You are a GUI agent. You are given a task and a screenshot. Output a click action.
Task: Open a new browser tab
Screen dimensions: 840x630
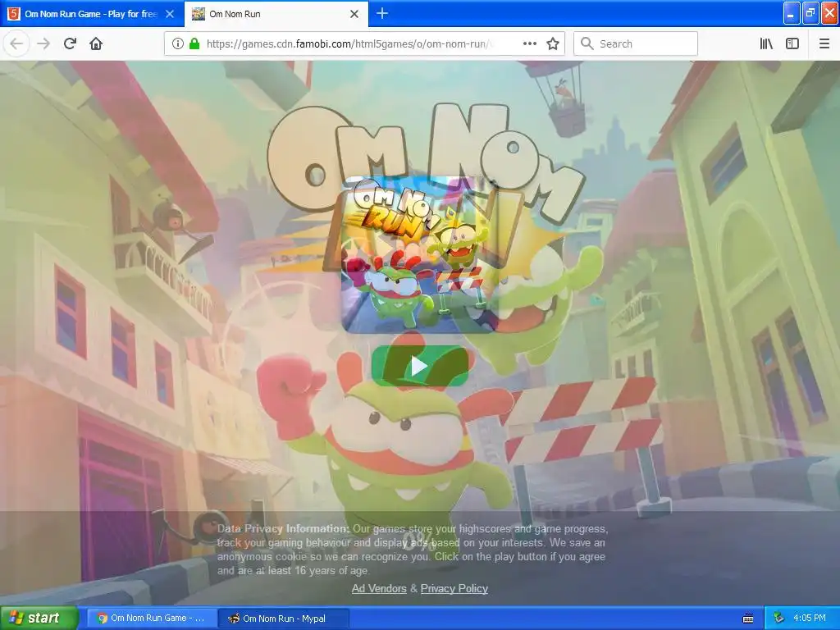(382, 13)
